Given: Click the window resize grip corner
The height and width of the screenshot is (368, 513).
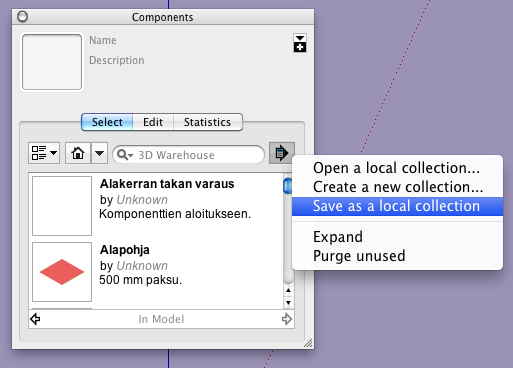Looking at the screenshot, I should pos(308,343).
